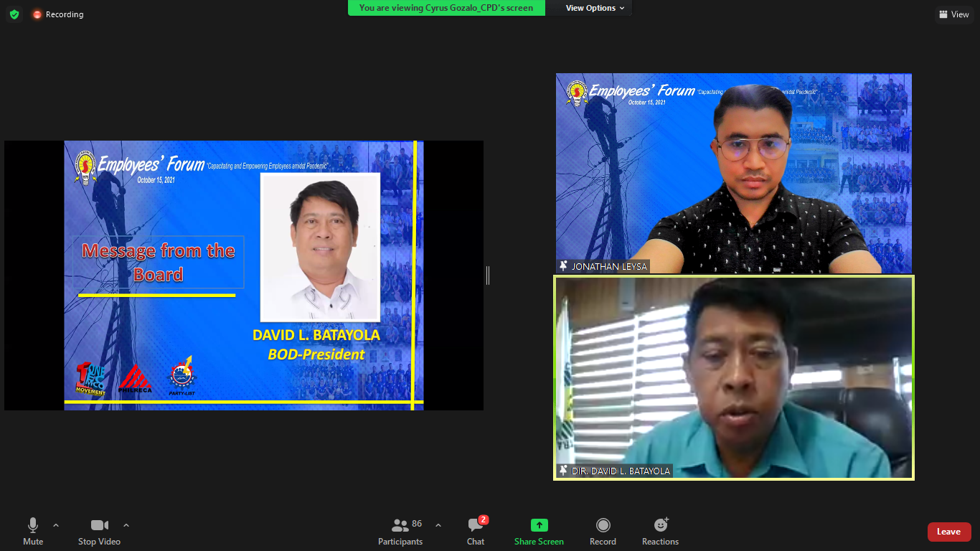The width and height of the screenshot is (980, 551).
Task: Mute the microphone
Action: click(33, 532)
